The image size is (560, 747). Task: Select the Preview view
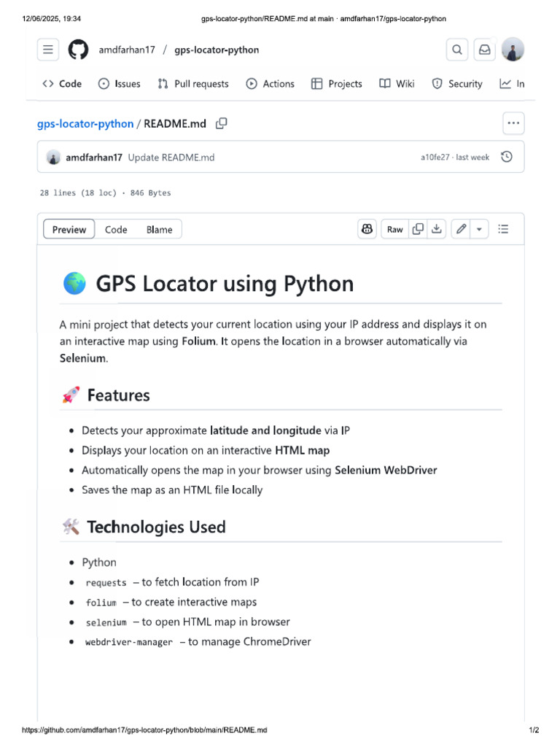tap(69, 230)
